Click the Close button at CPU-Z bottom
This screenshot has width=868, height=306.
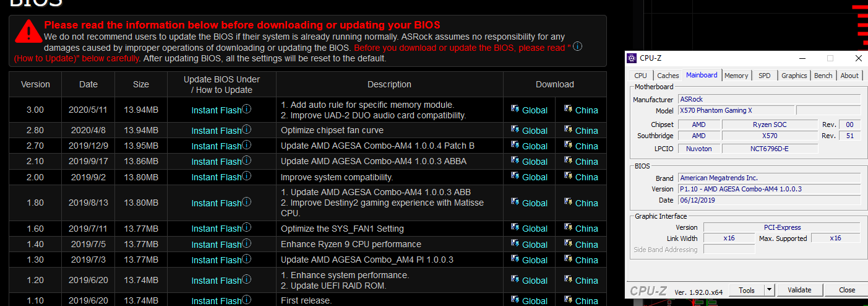pos(847,290)
